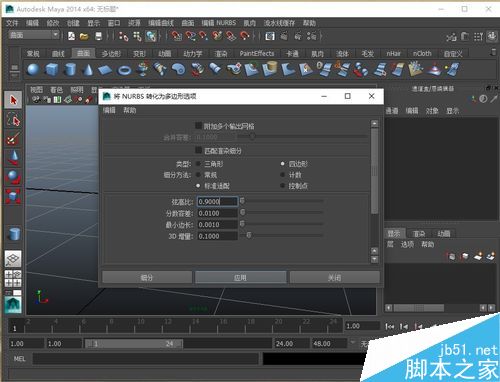The image size is (500, 382).
Task: Toggle snap to curves magnet icon
Action: tap(190, 36)
